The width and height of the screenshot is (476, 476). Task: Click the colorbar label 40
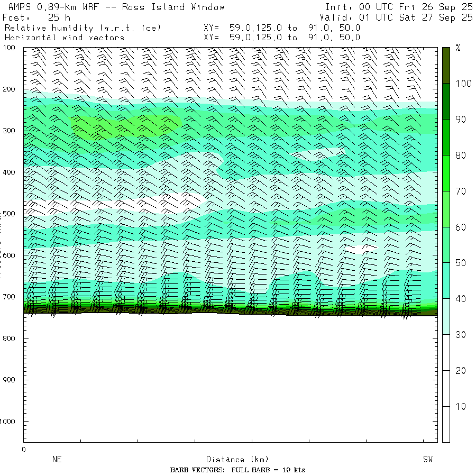(x=461, y=299)
